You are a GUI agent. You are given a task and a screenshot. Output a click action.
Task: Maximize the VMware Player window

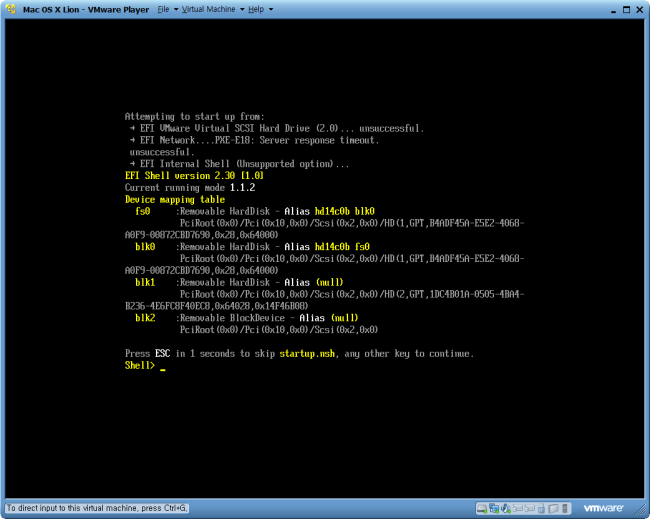pyautogui.click(x=626, y=10)
